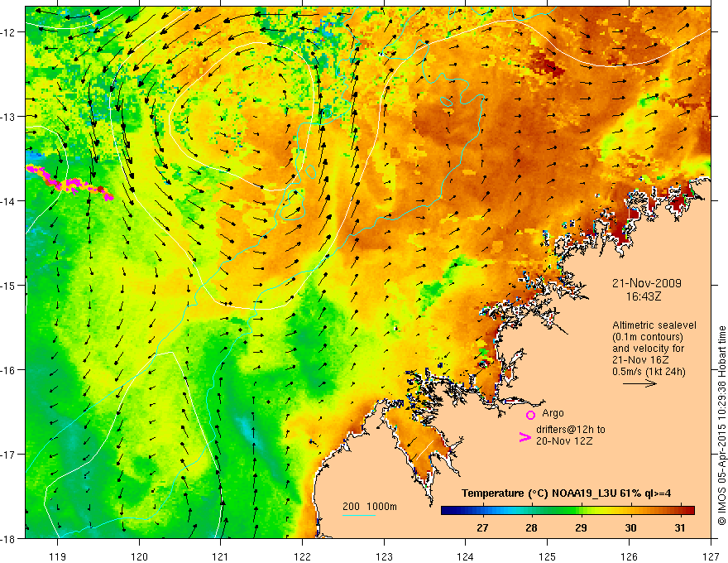The height and width of the screenshot is (563, 728).
Task: Click the 'and velocity for' legend line
Action: [648, 349]
